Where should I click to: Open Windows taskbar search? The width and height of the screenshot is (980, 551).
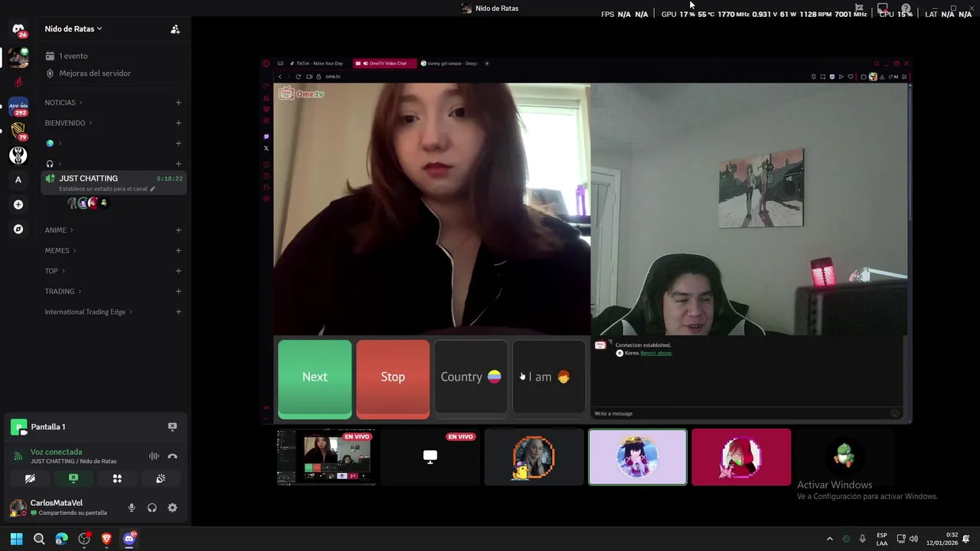tap(39, 539)
